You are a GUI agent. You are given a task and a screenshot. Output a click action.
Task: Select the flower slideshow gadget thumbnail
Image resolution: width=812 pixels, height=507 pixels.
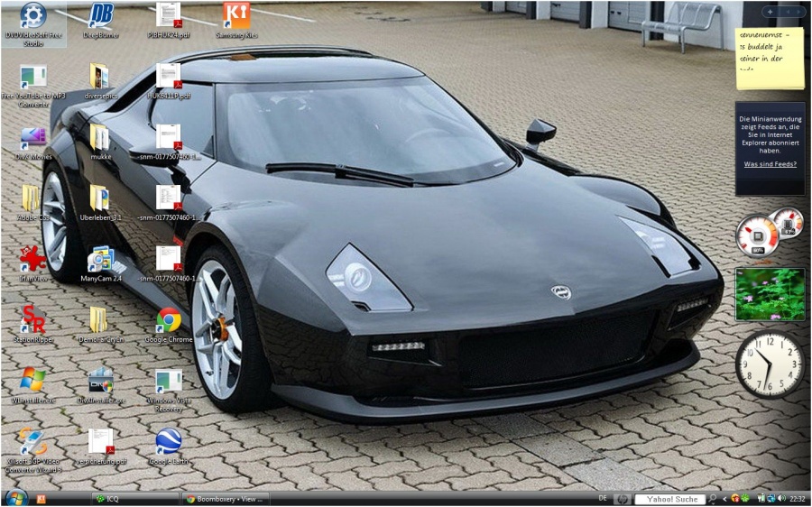click(770, 294)
